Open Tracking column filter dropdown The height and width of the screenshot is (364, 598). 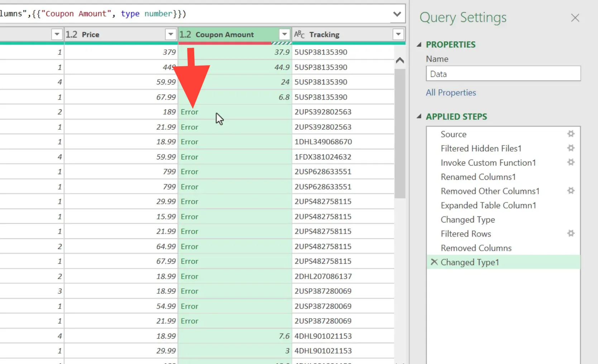click(x=398, y=34)
